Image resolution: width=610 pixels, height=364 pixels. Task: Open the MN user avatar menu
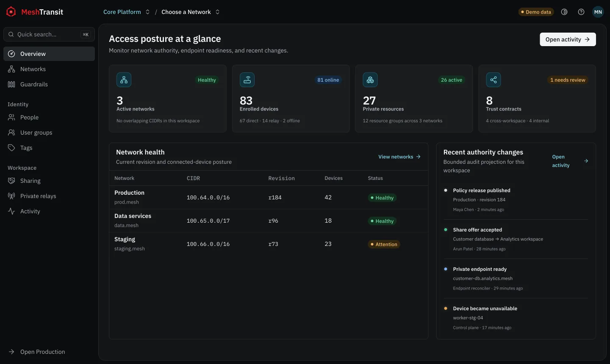tap(598, 12)
